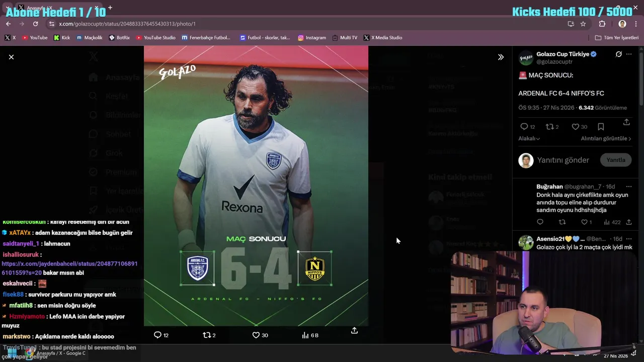Click the tweet timestamp ÖS 9:35 · 27 Nis 2026
The height and width of the screenshot is (362, 644).
547,108
